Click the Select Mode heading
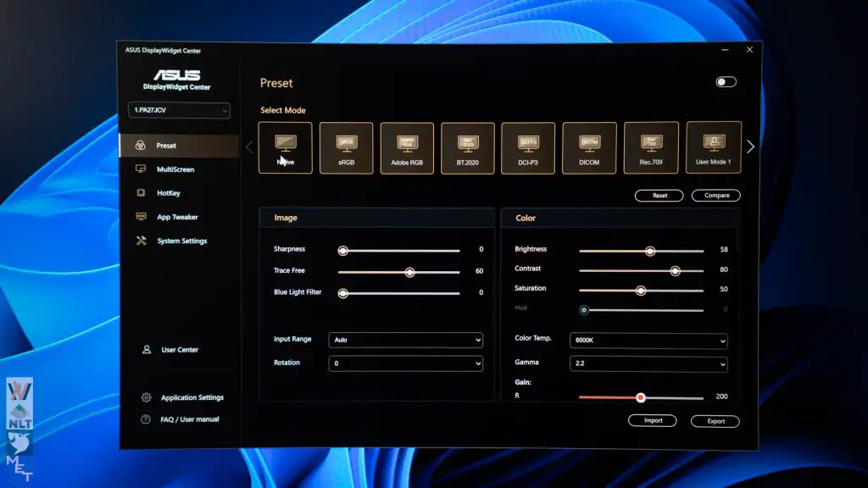Screen dimensions: 868x488 tap(283, 110)
